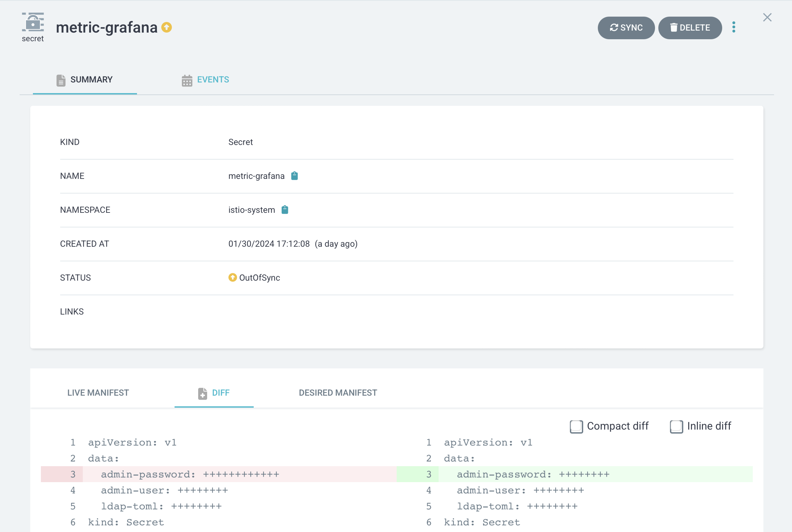Open the three-dot more actions menu
792x532 pixels.
coord(734,28)
